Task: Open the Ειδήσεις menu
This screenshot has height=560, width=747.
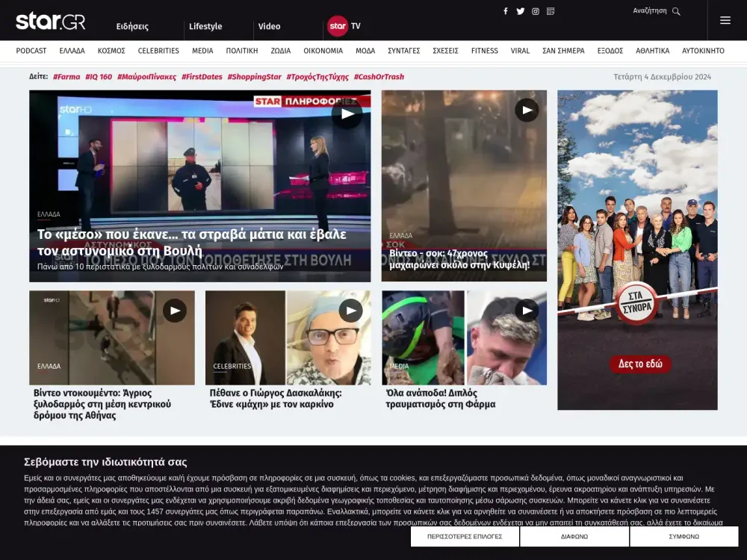Action: (x=132, y=27)
